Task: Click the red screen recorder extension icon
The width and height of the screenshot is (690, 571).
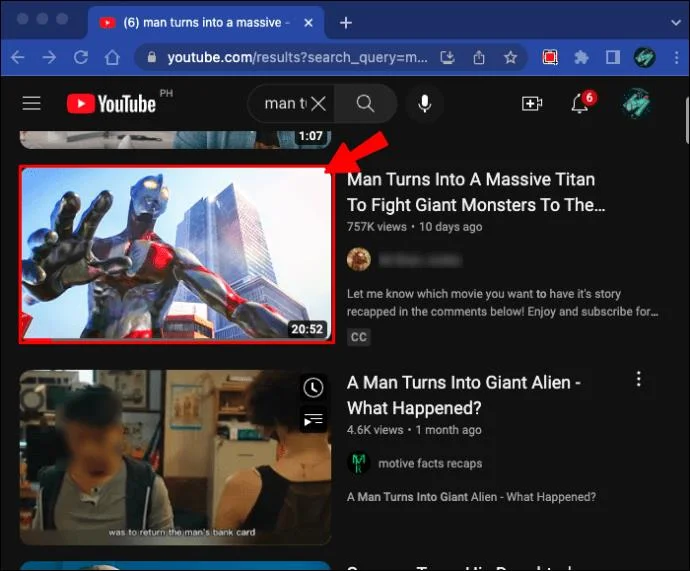Action: 550,57
